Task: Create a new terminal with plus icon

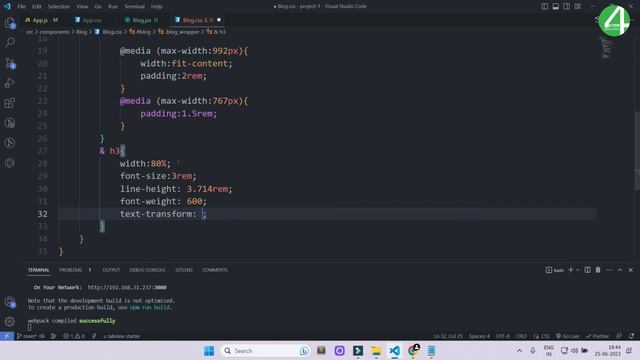Action: click(x=571, y=270)
